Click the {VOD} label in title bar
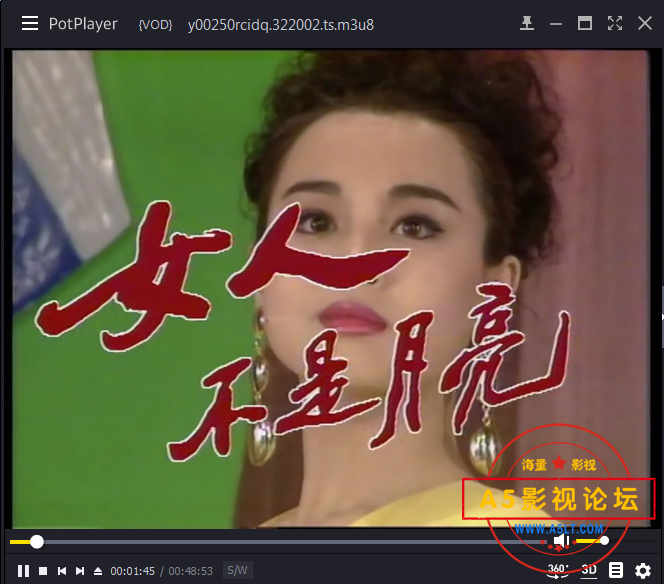664x584 pixels. (x=155, y=25)
